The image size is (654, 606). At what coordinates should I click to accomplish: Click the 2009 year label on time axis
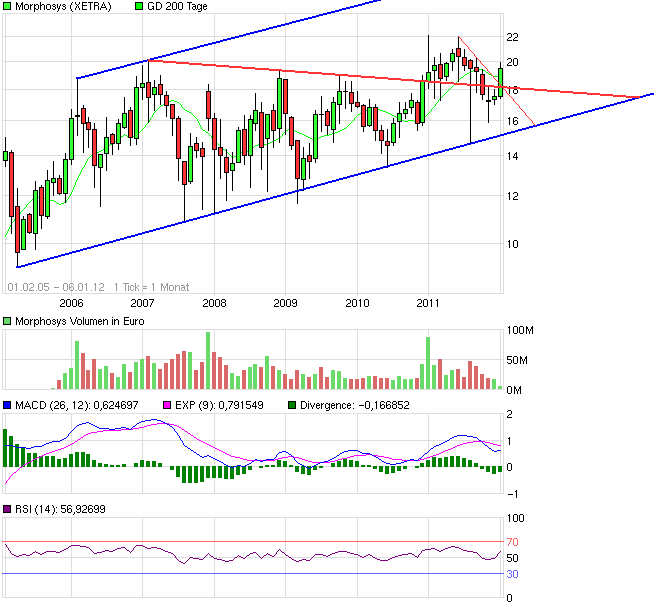point(285,303)
